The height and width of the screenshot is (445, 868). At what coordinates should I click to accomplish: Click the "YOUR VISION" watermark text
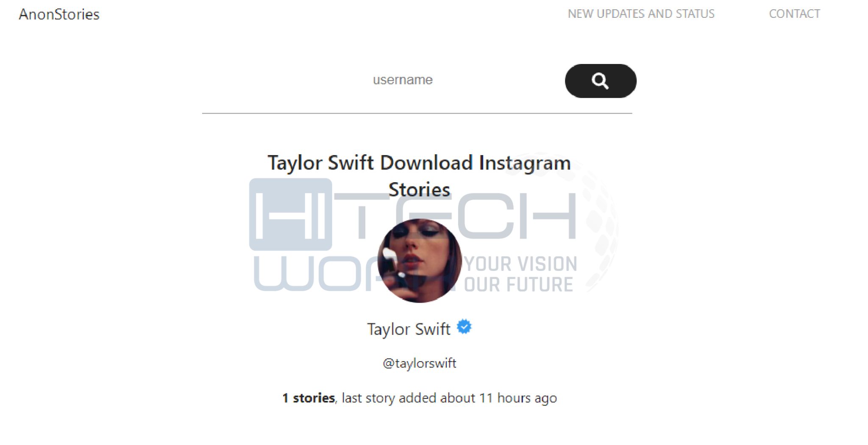(x=521, y=264)
